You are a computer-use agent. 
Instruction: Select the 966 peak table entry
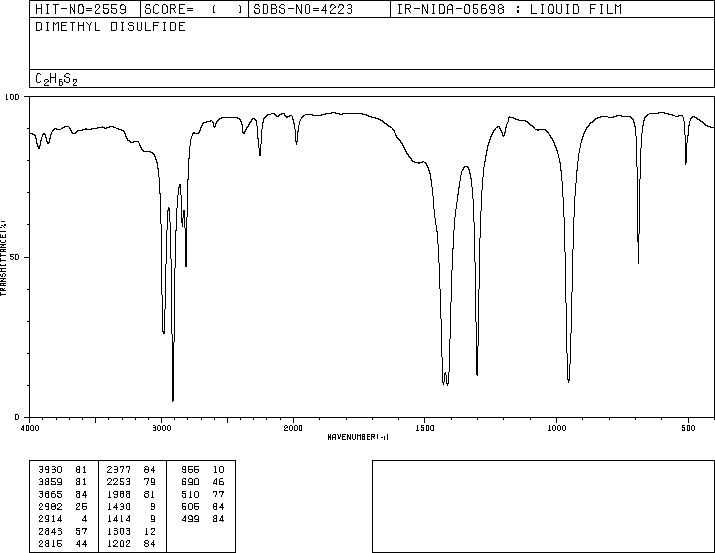click(x=190, y=470)
